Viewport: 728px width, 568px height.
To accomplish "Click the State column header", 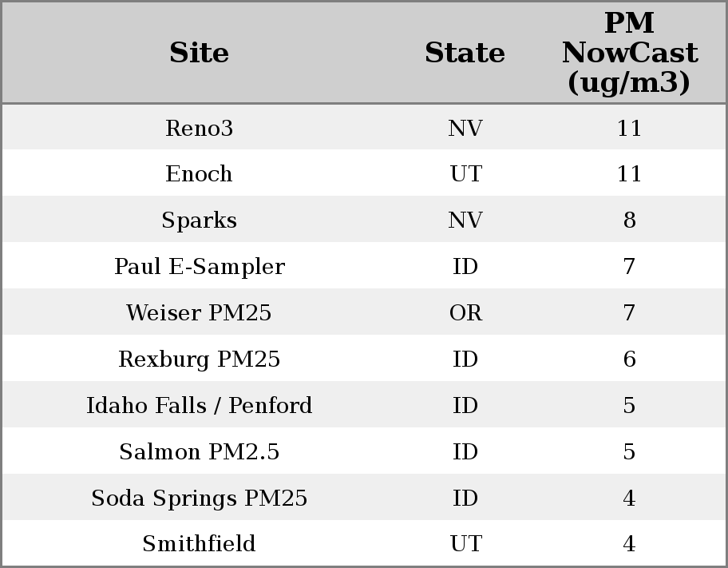I will click(465, 53).
